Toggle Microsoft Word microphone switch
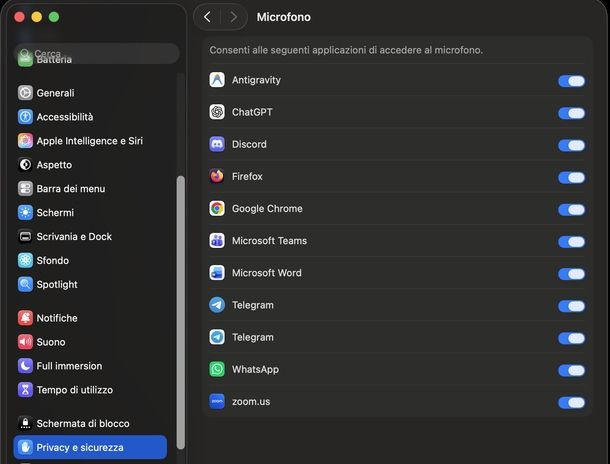Viewport: 610px width, 464px height. 571,274
